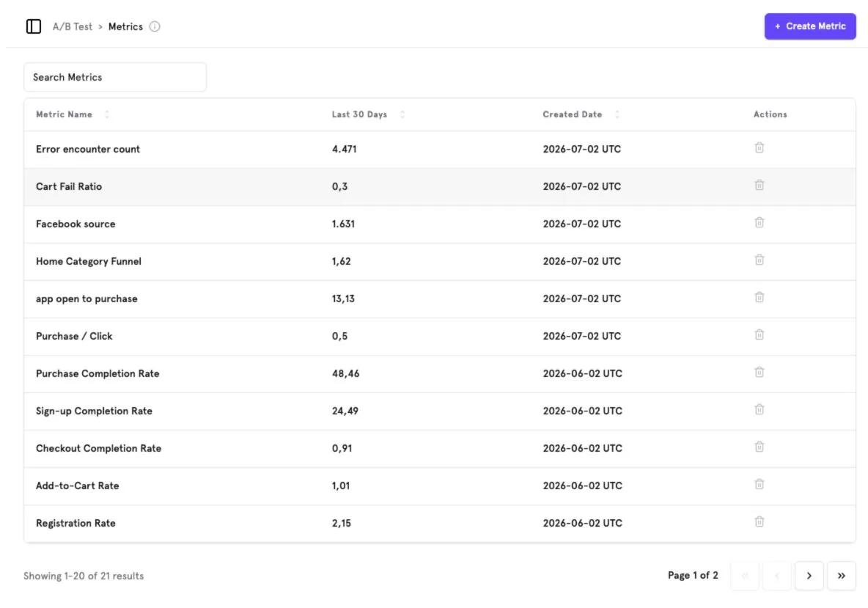
Task: Navigate to A/B Test breadcrumb
Action: pos(73,26)
